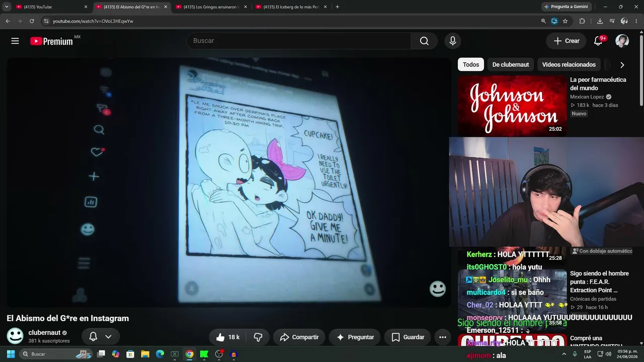Click the Guardar button

(408, 337)
